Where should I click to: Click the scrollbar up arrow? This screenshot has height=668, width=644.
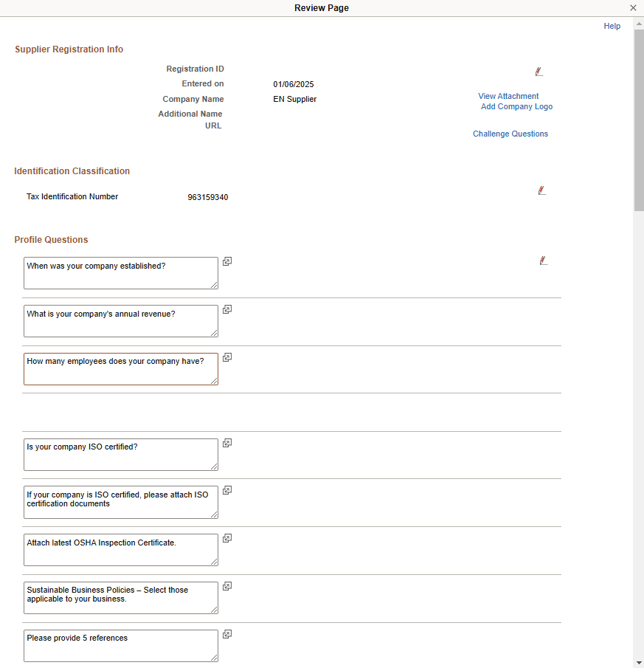click(638, 24)
